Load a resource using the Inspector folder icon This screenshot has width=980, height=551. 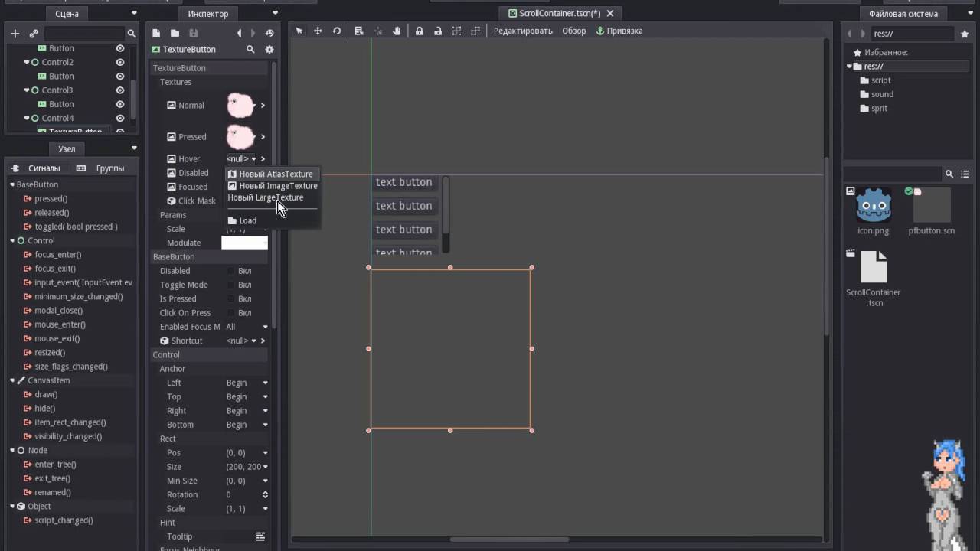pos(175,33)
